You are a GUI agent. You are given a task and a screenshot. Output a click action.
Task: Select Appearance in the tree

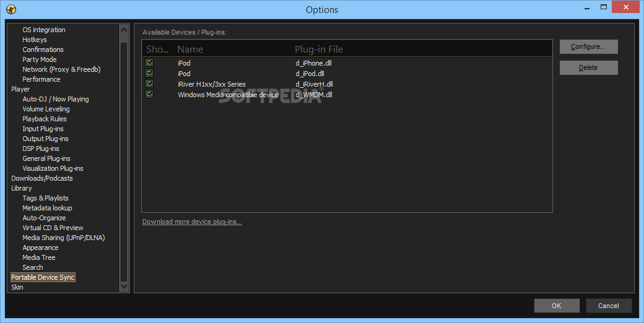coord(40,248)
